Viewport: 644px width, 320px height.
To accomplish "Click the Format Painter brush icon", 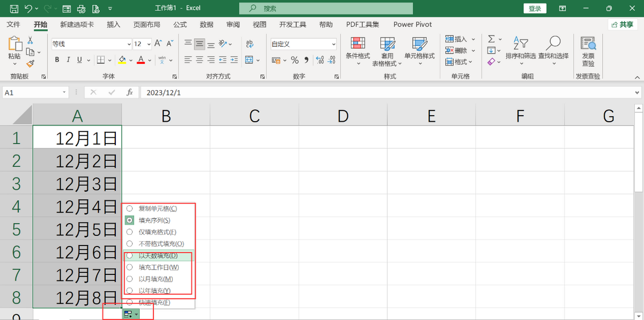I will tap(30, 63).
